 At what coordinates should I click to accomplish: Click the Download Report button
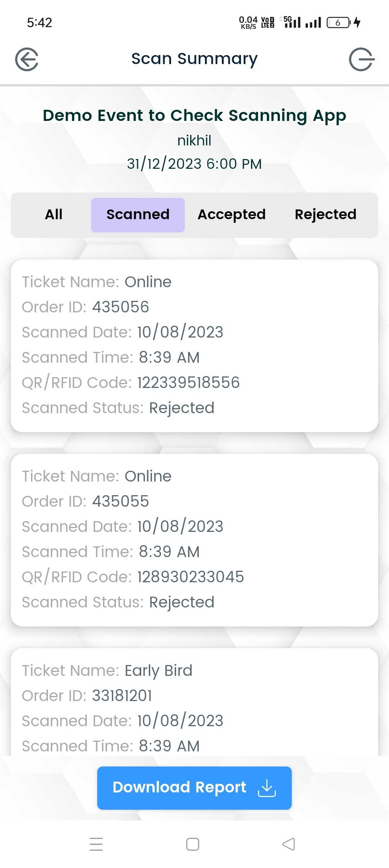194,788
